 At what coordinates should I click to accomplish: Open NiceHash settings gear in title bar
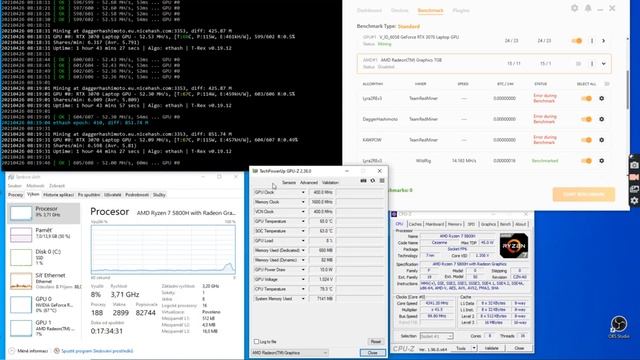[x=574, y=8]
